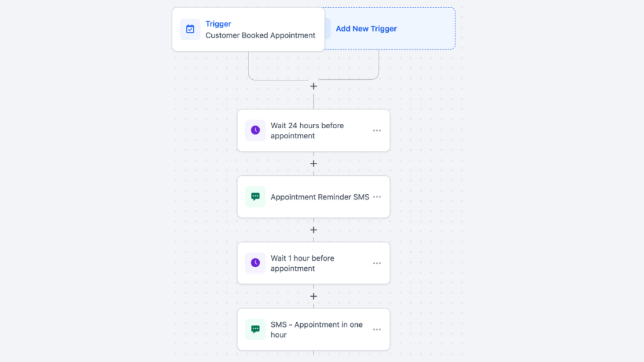Click plus icon above Wait 1 hour step

tap(313, 230)
